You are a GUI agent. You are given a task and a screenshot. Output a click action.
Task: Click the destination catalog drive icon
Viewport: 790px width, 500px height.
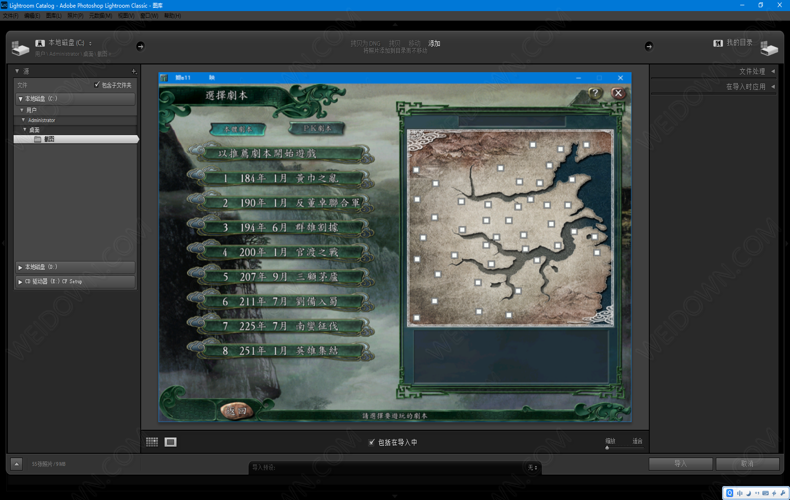[x=768, y=47]
